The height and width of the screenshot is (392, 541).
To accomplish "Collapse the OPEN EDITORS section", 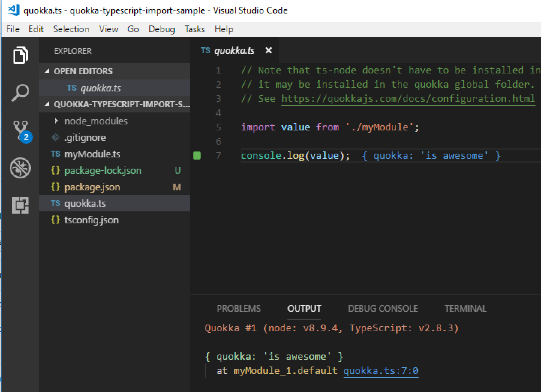I will (47, 71).
